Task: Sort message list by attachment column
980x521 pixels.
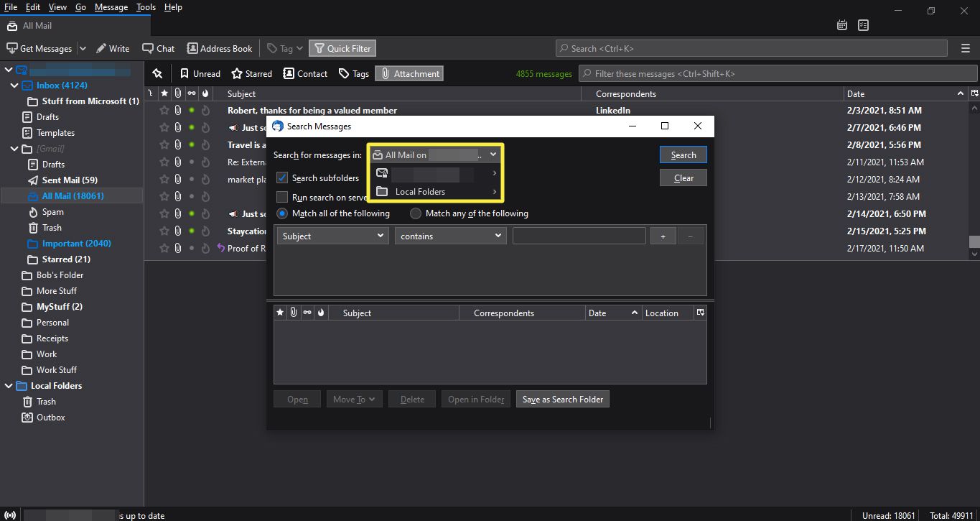Action: 177,93
